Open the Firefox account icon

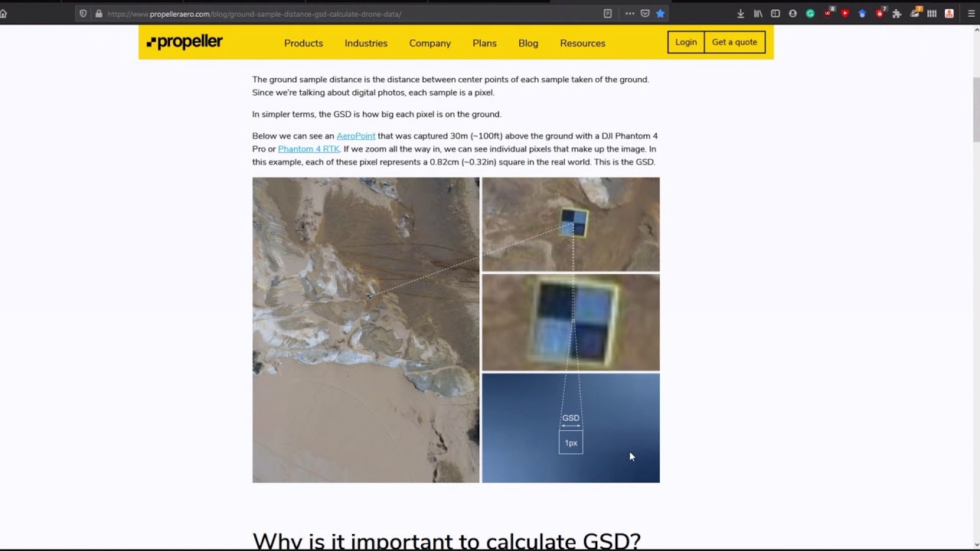792,14
